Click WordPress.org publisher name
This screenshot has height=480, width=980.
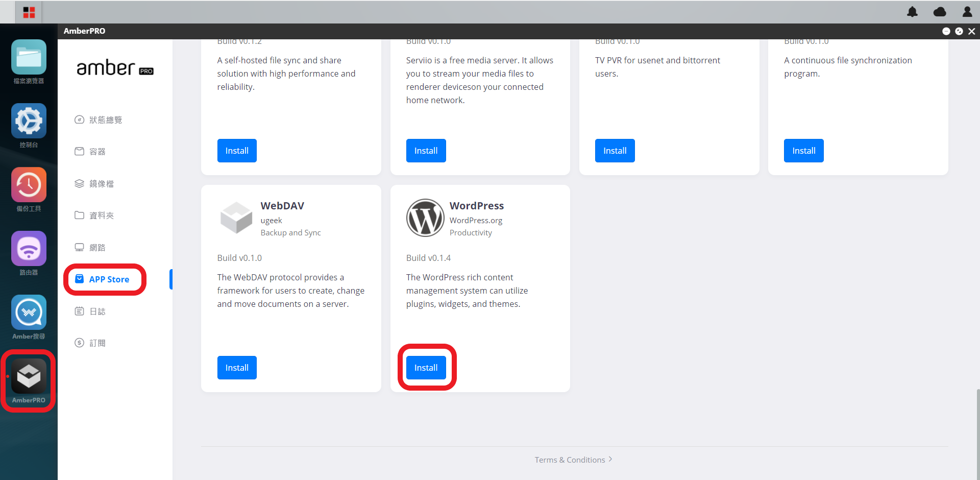click(476, 221)
